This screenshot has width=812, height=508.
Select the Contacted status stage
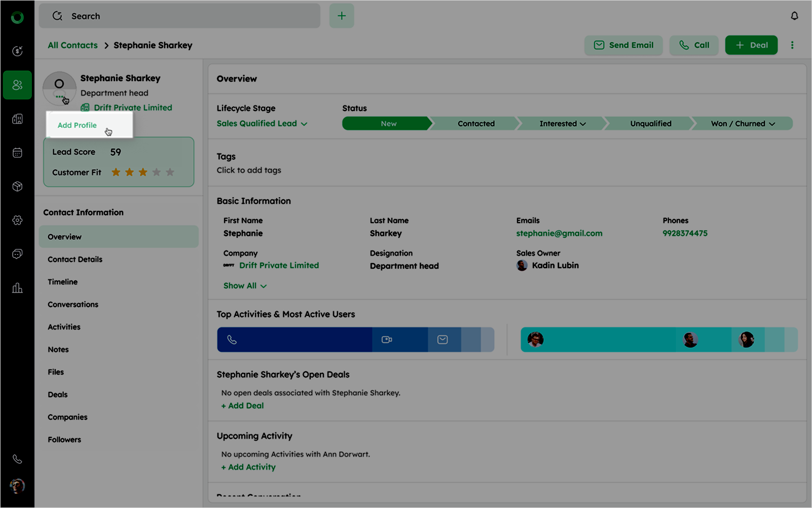pyautogui.click(x=475, y=124)
